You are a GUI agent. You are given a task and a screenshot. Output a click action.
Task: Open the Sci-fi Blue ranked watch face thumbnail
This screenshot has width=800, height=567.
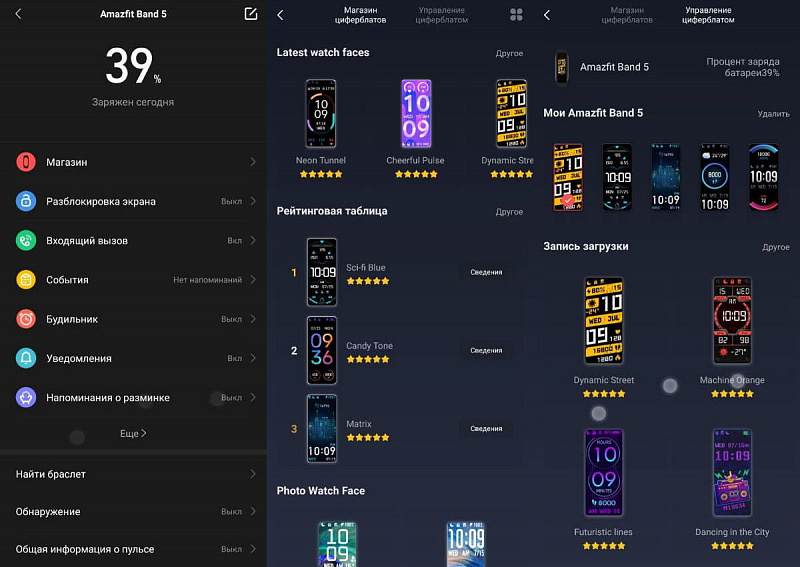(x=321, y=272)
